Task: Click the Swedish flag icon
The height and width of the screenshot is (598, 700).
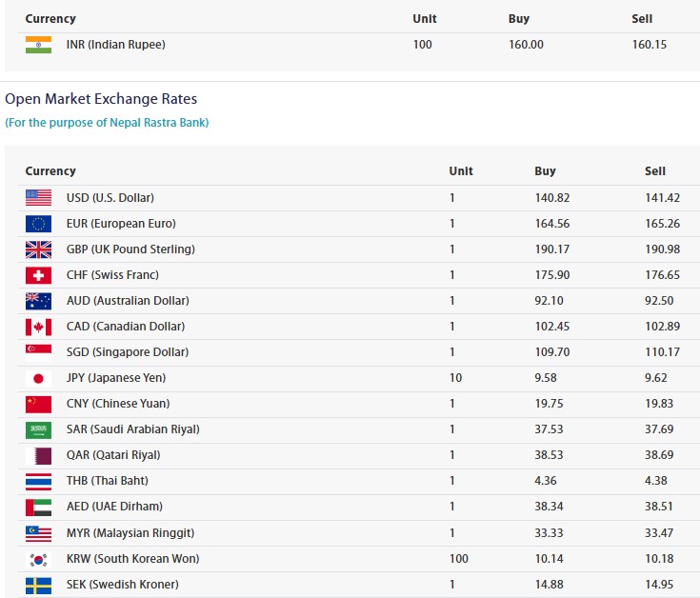Action: (38, 585)
